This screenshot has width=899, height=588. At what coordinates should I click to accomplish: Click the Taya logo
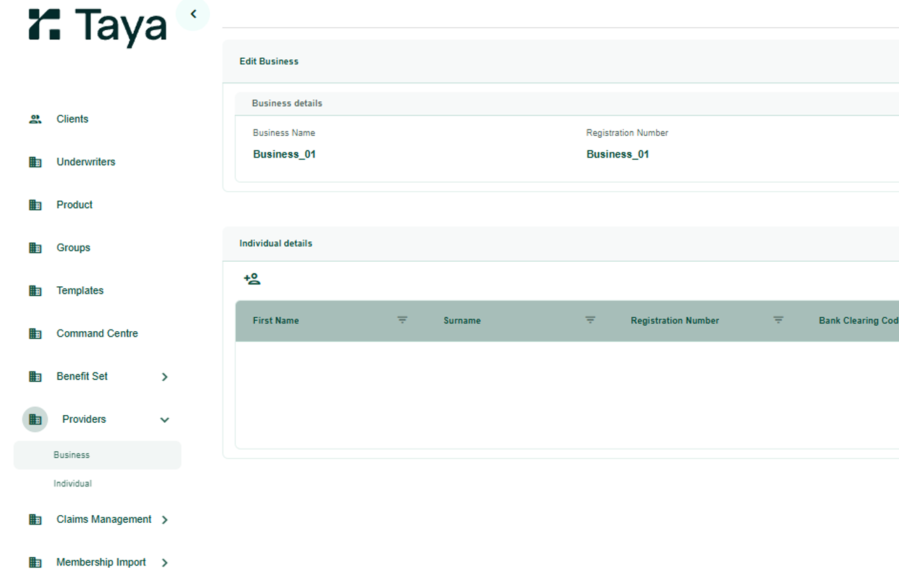pos(97,27)
